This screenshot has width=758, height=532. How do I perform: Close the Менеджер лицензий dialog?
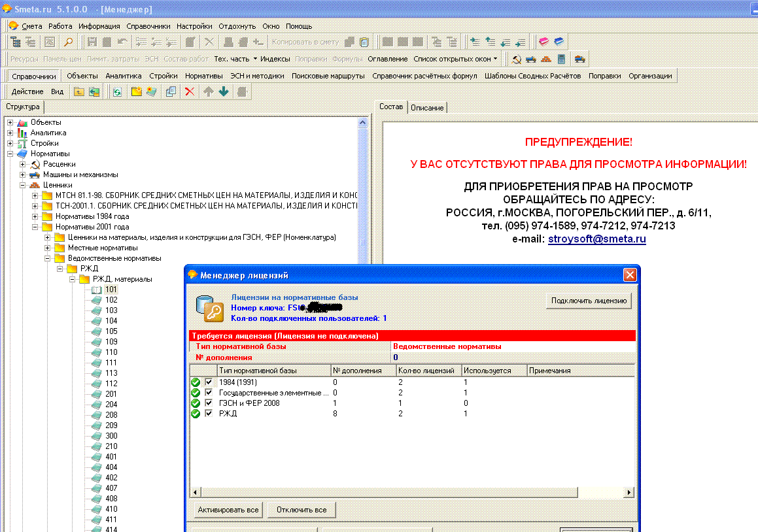click(630, 275)
